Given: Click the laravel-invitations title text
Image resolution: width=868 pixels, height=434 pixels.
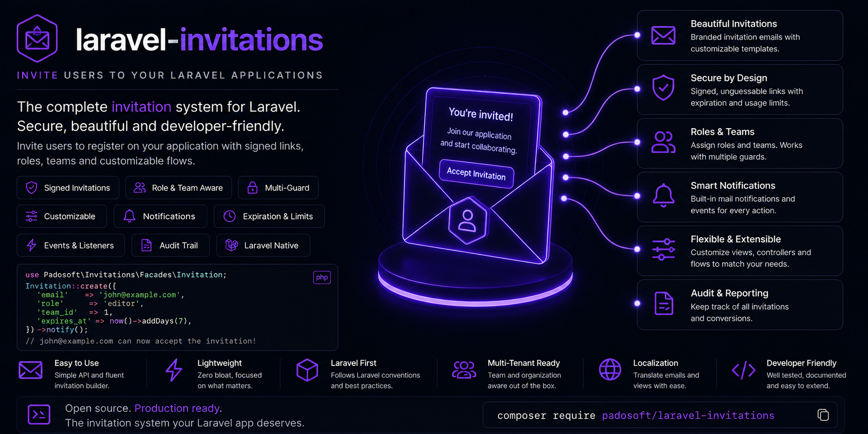Looking at the screenshot, I should point(199,40).
